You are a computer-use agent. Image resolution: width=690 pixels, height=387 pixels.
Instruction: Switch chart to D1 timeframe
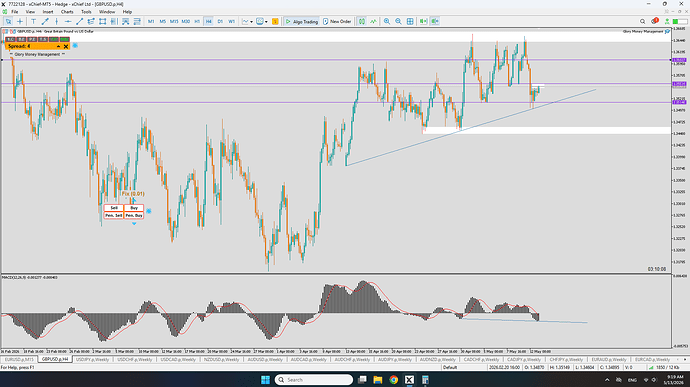coord(220,21)
